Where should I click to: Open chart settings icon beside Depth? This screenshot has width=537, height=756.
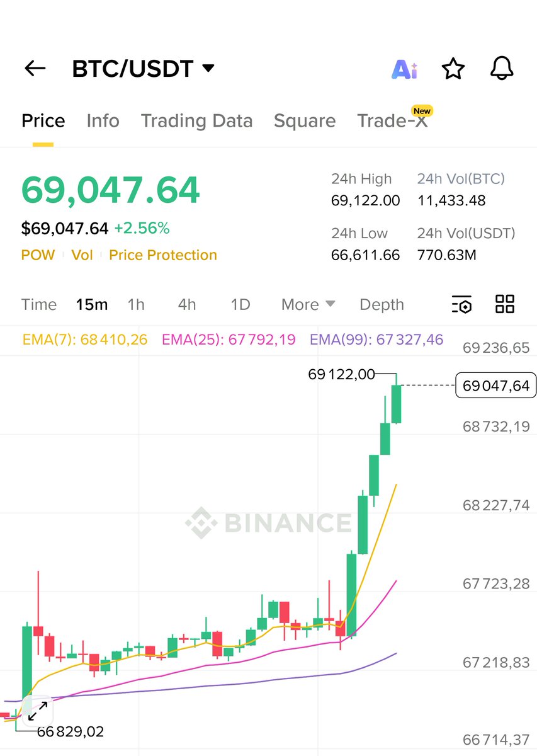pos(461,304)
